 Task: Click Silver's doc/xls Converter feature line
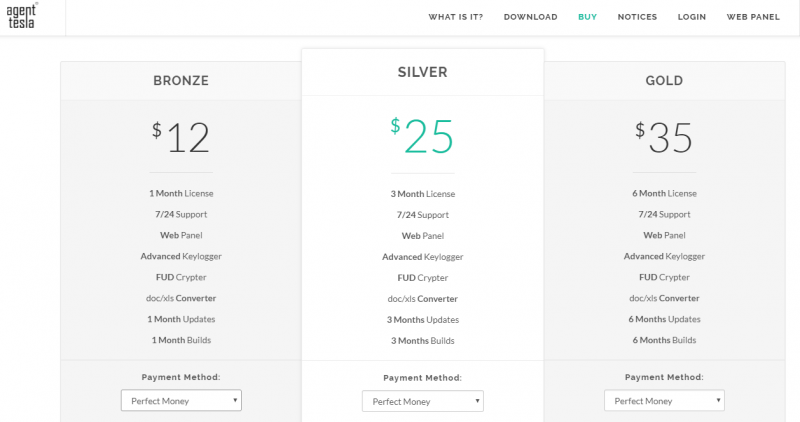click(x=422, y=299)
